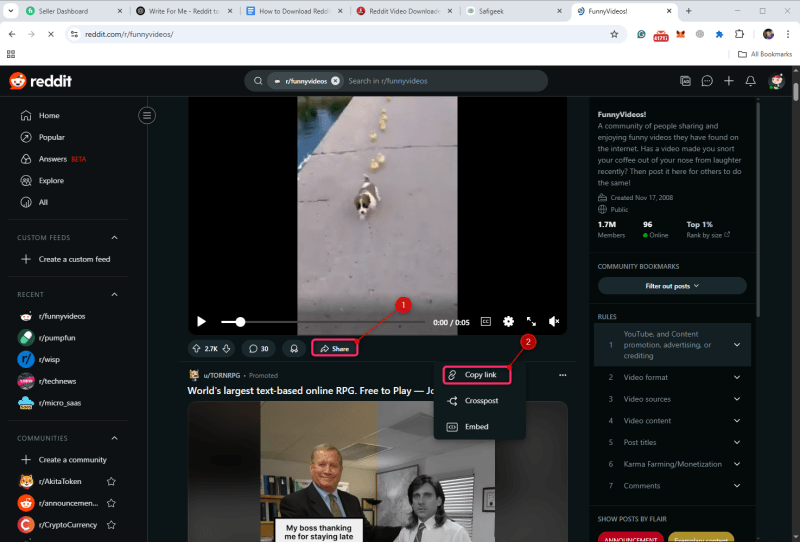
Task: Open the Popular feed icon
Action: [26, 137]
